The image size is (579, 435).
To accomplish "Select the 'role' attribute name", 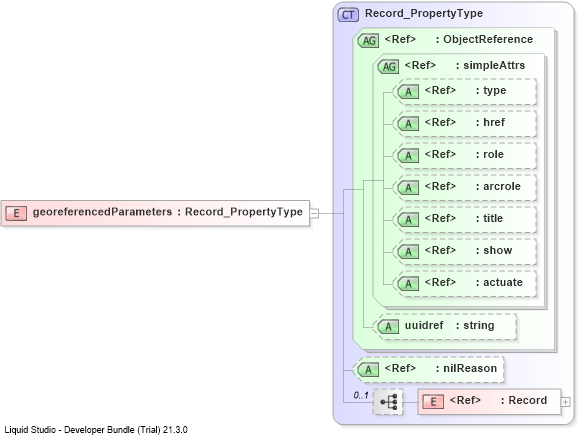I will click(493, 154).
